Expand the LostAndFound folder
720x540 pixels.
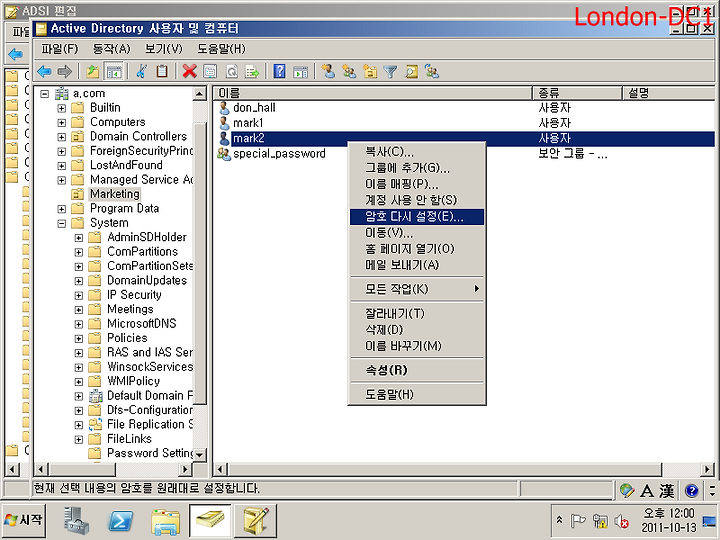click(62, 166)
